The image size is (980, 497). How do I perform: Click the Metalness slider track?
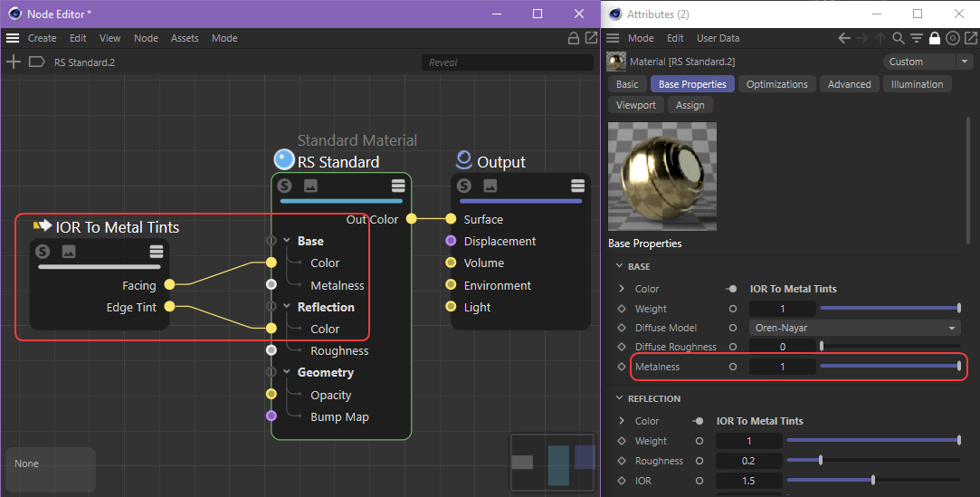click(890, 367)
